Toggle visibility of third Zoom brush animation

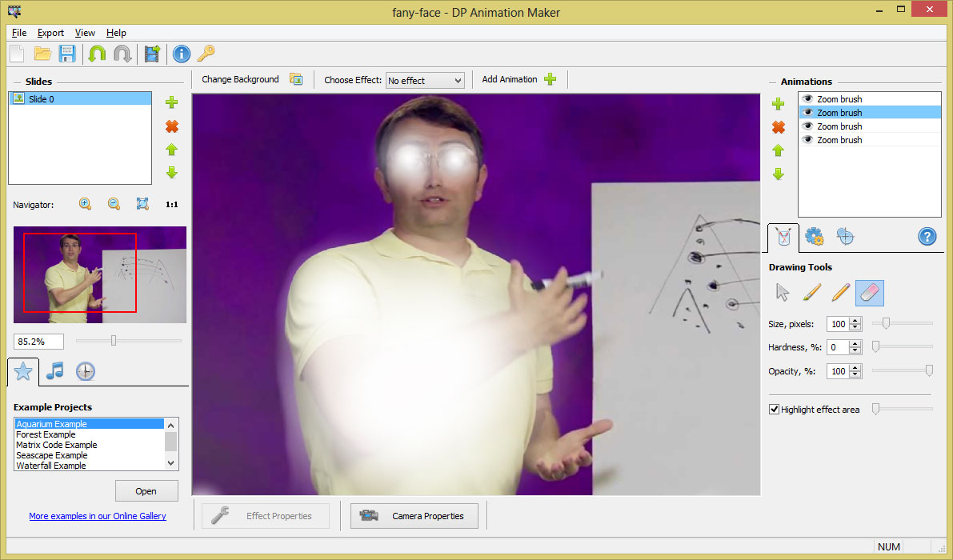(807, 126)
